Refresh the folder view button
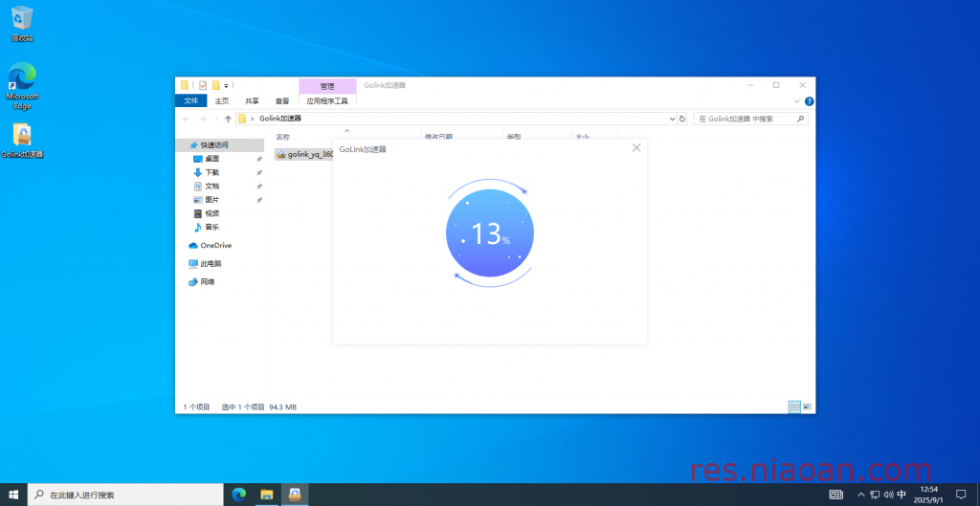Viewport: 980px width, 506px height. [681, 119]
